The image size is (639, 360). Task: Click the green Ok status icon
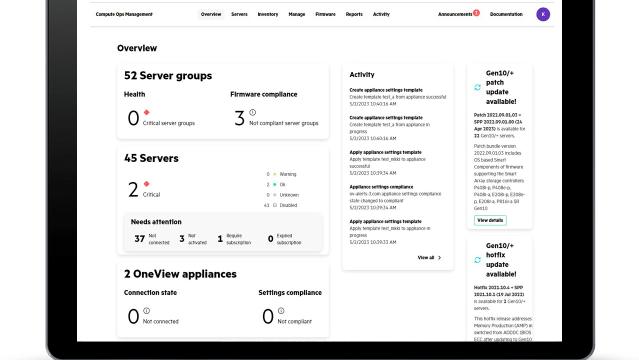275,185
